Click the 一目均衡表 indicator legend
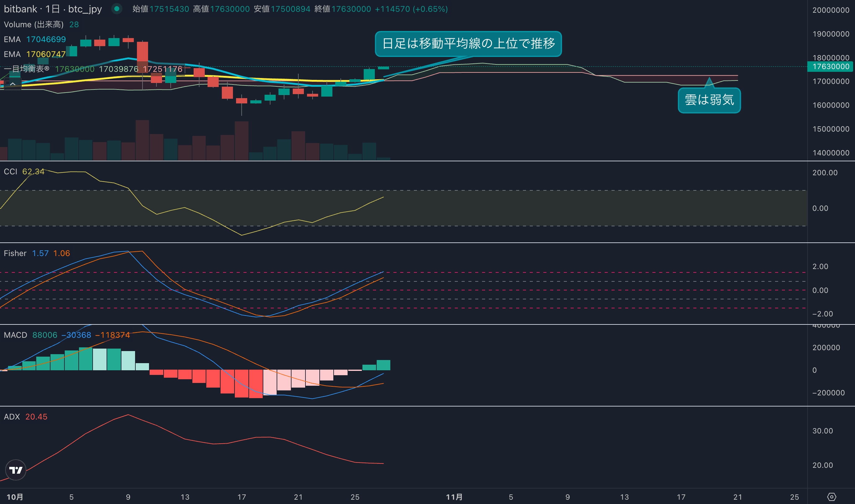 [27, 69]
